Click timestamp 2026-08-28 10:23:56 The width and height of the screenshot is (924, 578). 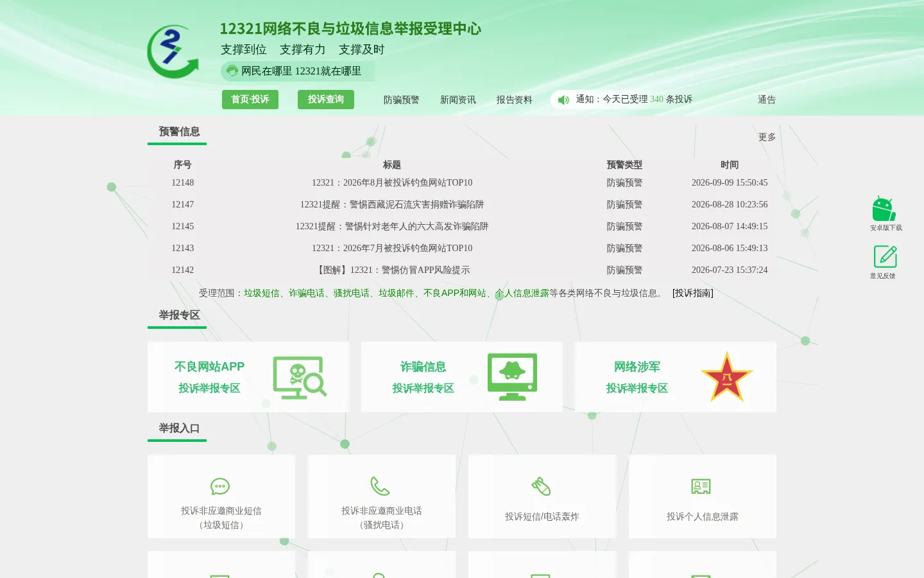tap(730, 205)
